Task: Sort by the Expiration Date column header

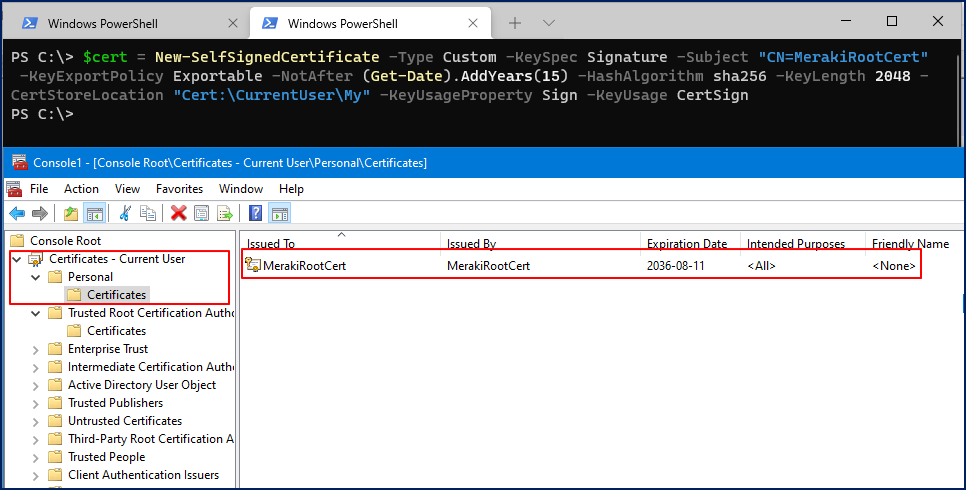Action: (687, 243)
